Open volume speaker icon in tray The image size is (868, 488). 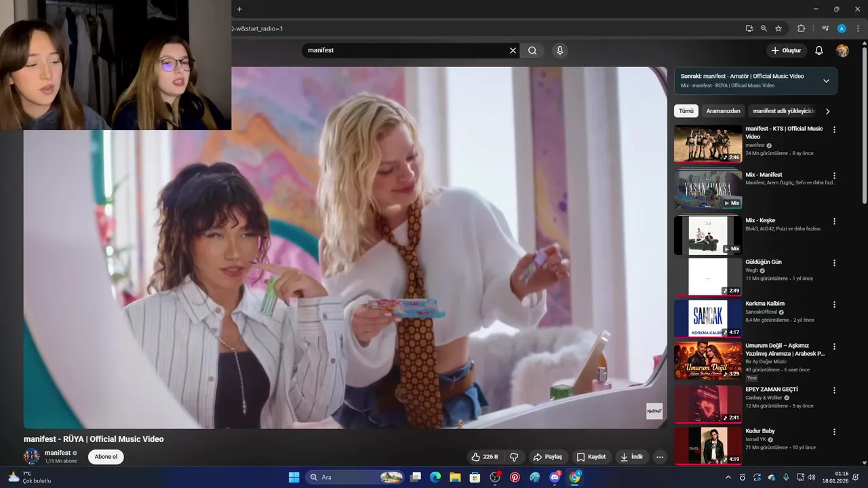(x=811, y=477)
